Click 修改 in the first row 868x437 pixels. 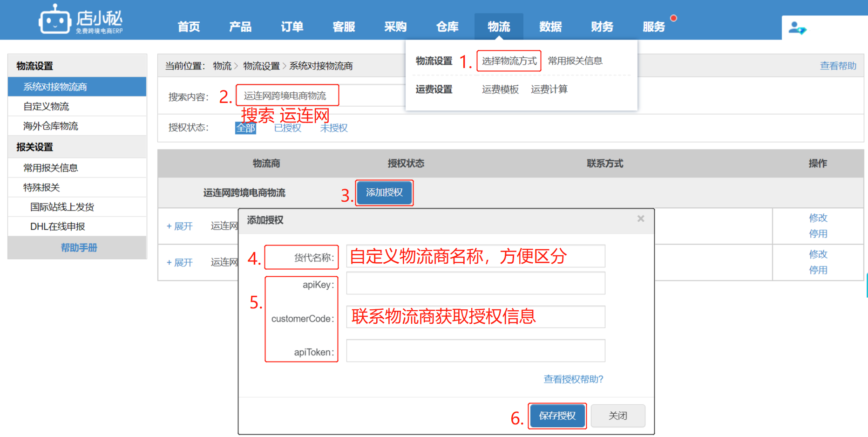[818, 218]
